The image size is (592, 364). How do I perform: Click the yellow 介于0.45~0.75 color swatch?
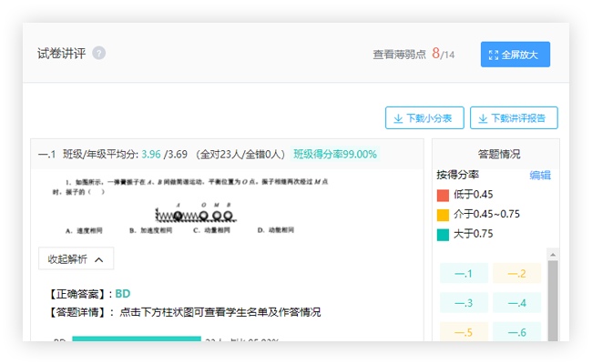click(443, 215)
